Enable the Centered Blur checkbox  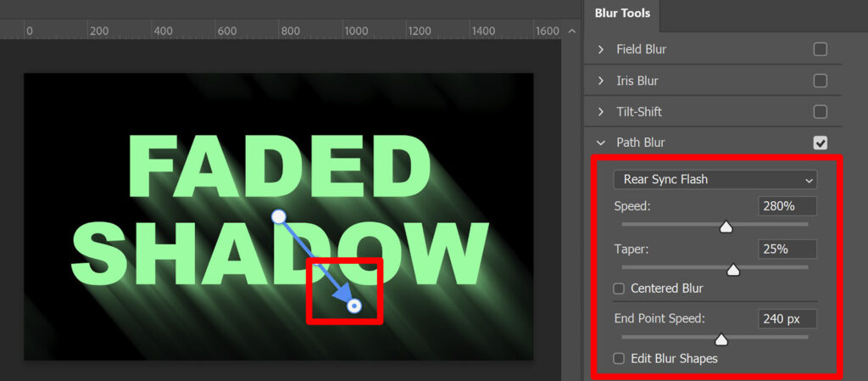(x=619, y=289)
